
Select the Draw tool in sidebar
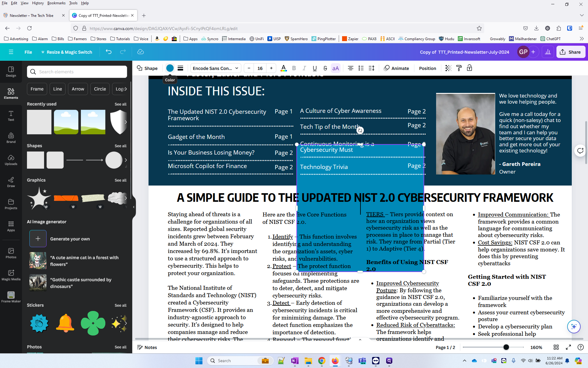tap(11, 182)
